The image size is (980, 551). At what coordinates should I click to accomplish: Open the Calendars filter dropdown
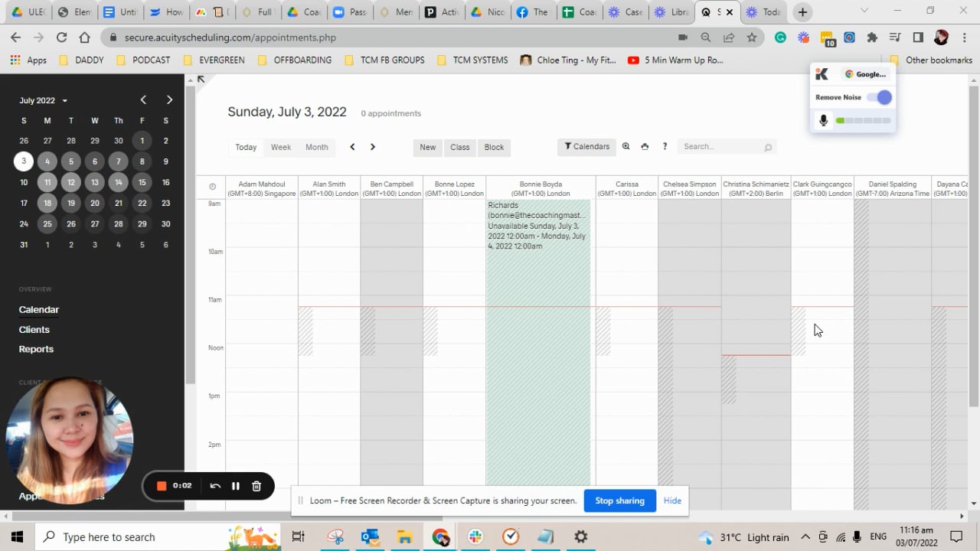pyautogui.click(x=587, y=147)
